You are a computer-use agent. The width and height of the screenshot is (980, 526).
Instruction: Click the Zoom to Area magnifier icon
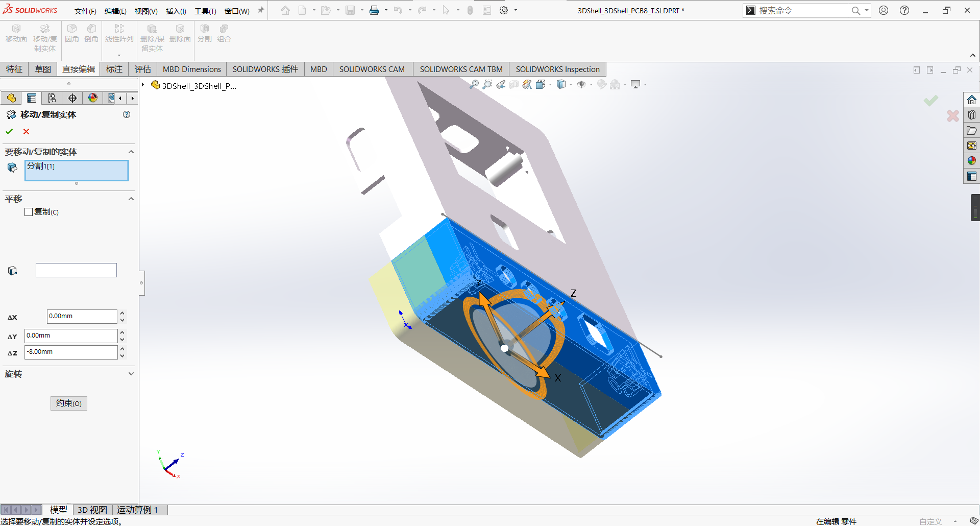[x=487, y=84]
